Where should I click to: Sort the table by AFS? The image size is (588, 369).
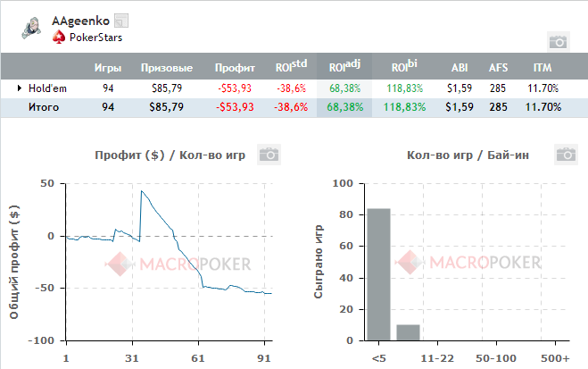tap(498, 67)
